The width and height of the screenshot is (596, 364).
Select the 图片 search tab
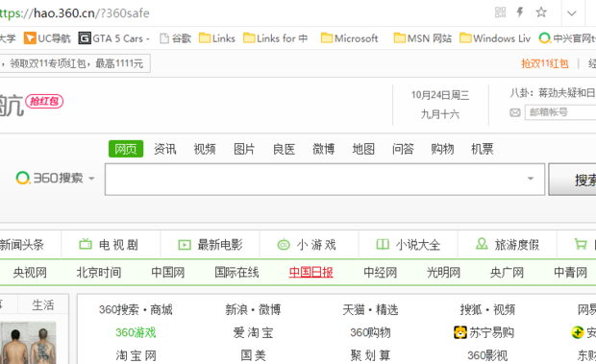[x=244, y=149]
